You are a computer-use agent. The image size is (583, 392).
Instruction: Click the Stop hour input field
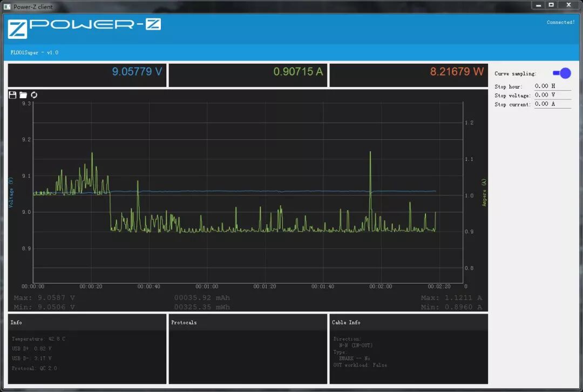pos(553,86)
